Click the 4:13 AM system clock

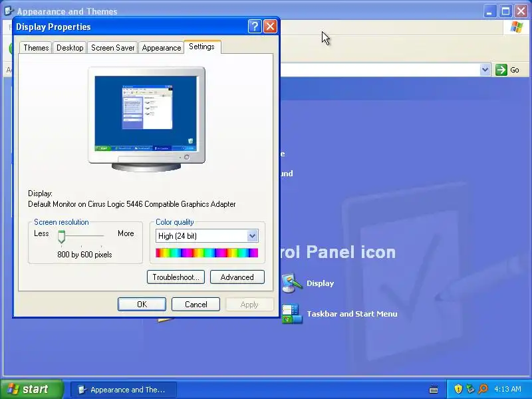[507, 389]
